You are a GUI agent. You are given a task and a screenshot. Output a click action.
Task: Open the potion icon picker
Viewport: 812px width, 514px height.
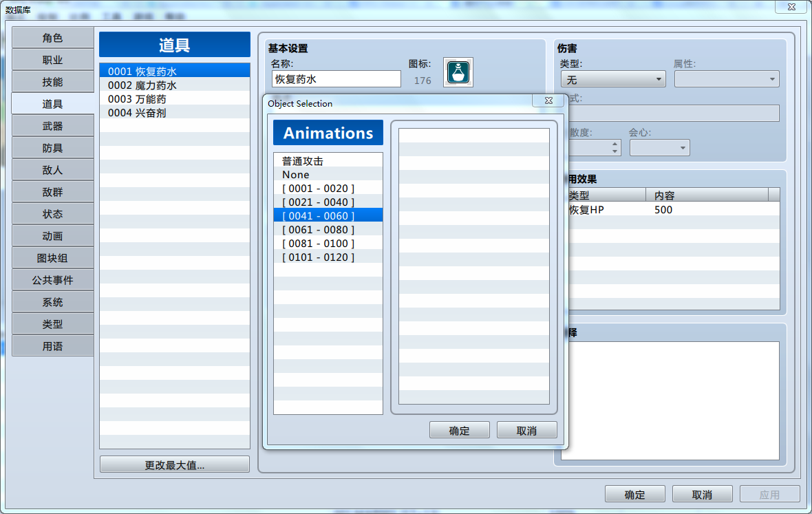(458, 72)
